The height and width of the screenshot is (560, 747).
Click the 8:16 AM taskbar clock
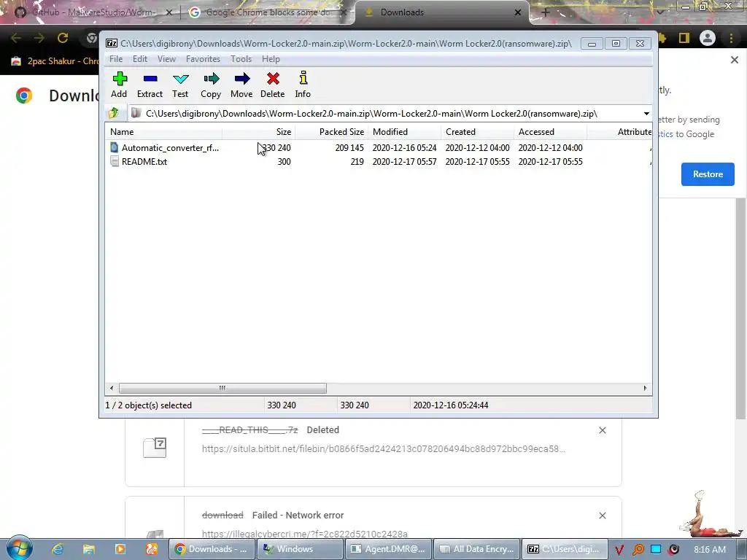710,550
